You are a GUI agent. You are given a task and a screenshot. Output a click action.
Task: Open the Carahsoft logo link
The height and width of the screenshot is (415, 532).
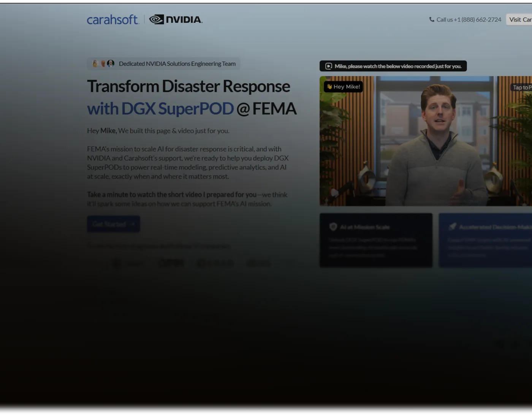click(x=113, y=19)
